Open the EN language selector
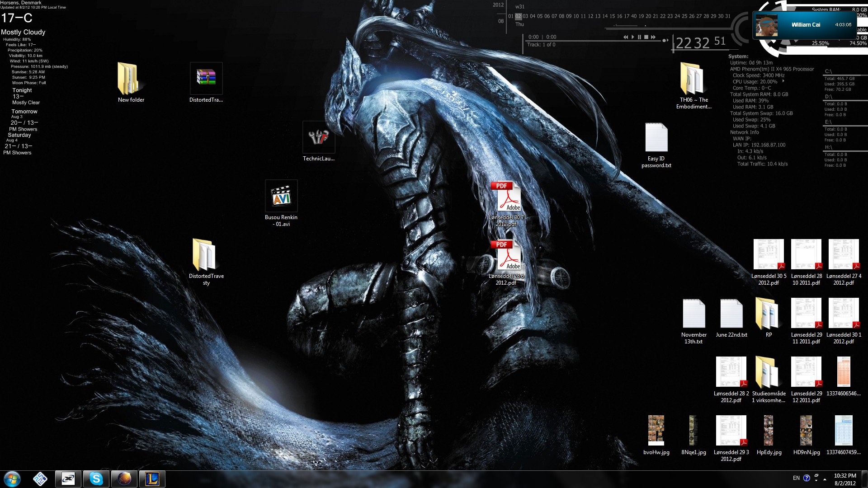Image resolution: width=868 pixels, height=488 pixels. [x=796, y=478]
